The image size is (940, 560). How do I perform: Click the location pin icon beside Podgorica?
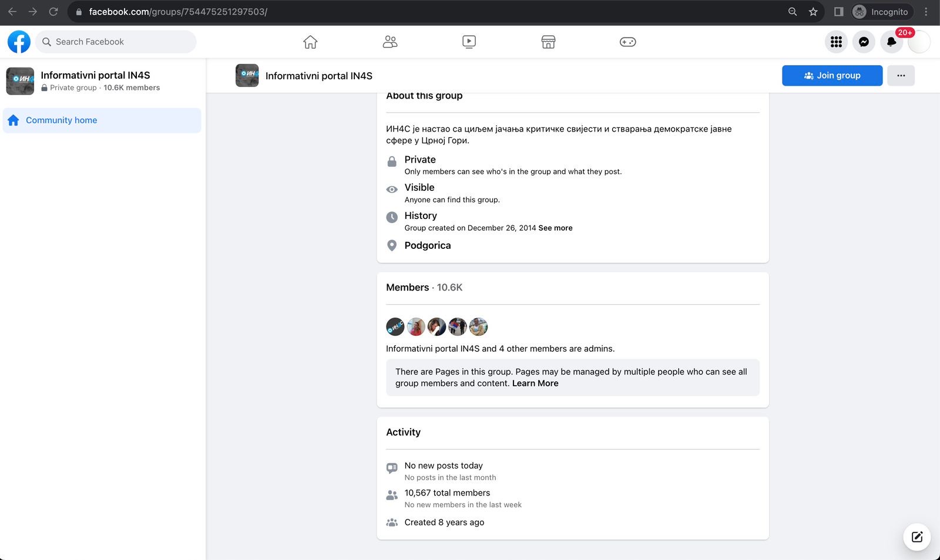pyautogui.click(x=392, y=245)
